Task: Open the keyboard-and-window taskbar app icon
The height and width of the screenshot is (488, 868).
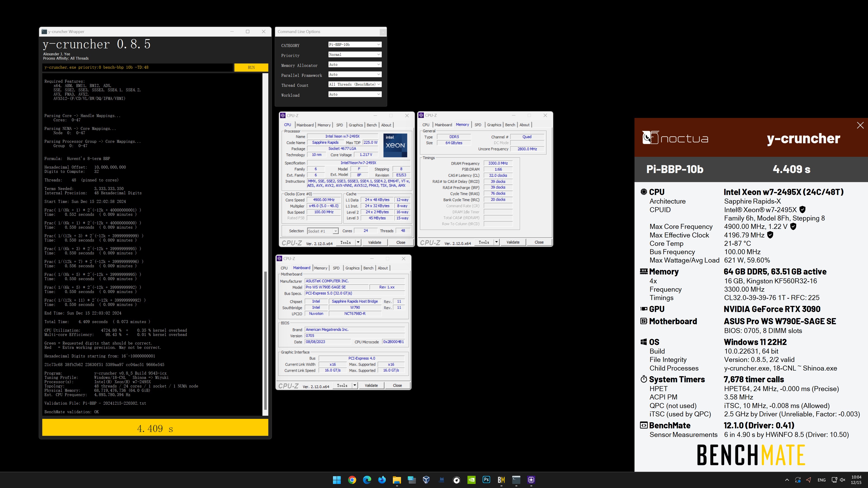Action: click(x=411, y=480)
